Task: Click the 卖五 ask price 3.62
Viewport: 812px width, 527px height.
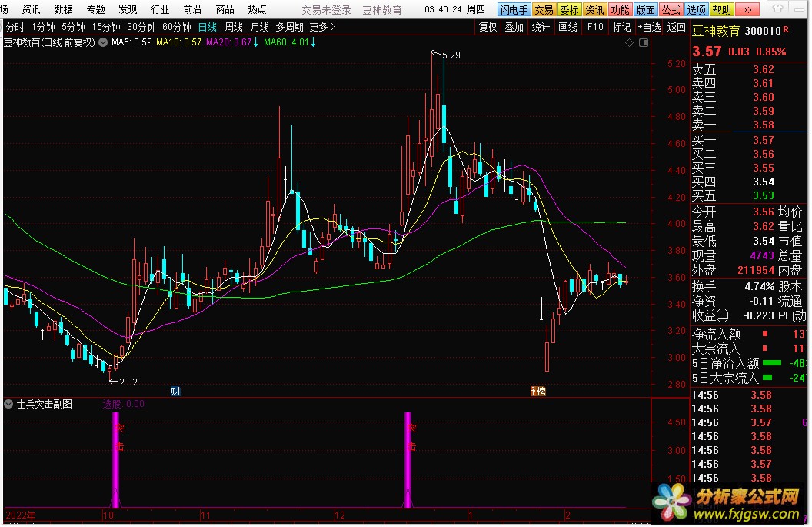Action: [764, 69]
